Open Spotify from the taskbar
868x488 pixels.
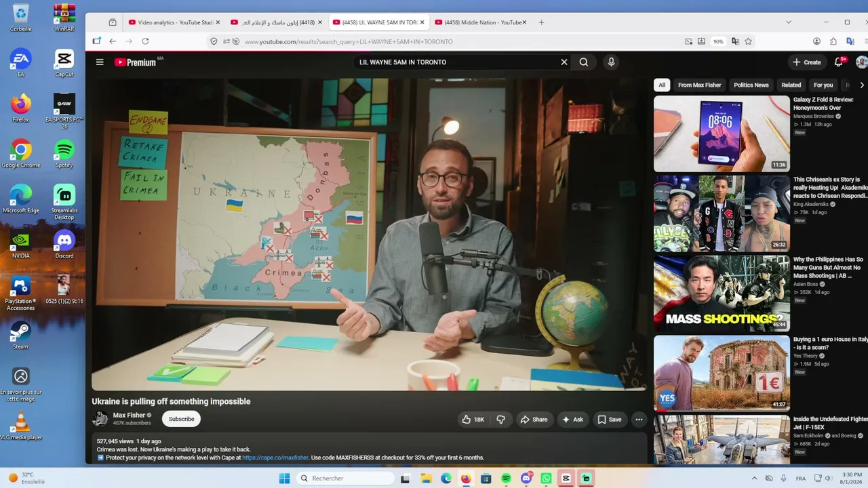[506, 479]
